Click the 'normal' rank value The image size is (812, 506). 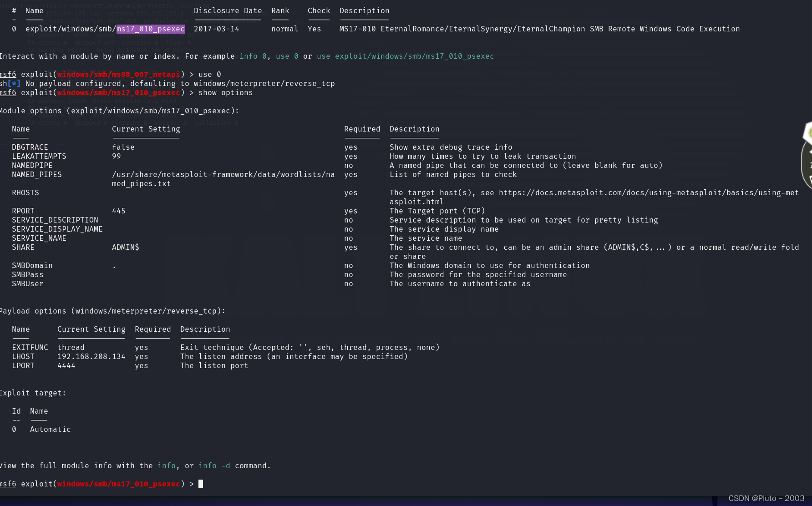285,29
